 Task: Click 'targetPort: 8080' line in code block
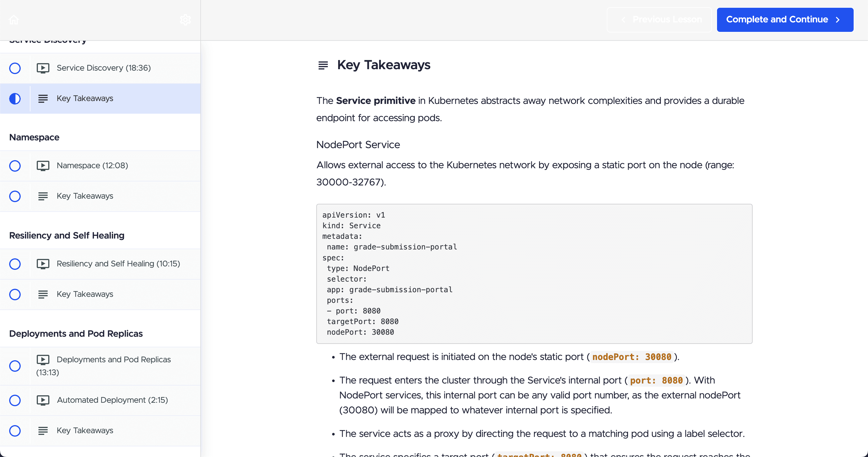point(363,322)
